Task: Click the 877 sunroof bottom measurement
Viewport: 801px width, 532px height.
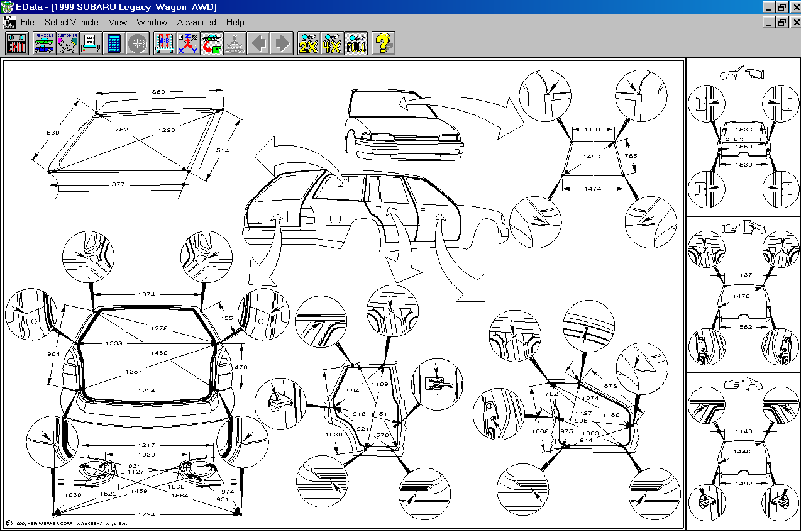Action: tap(118, 184)
